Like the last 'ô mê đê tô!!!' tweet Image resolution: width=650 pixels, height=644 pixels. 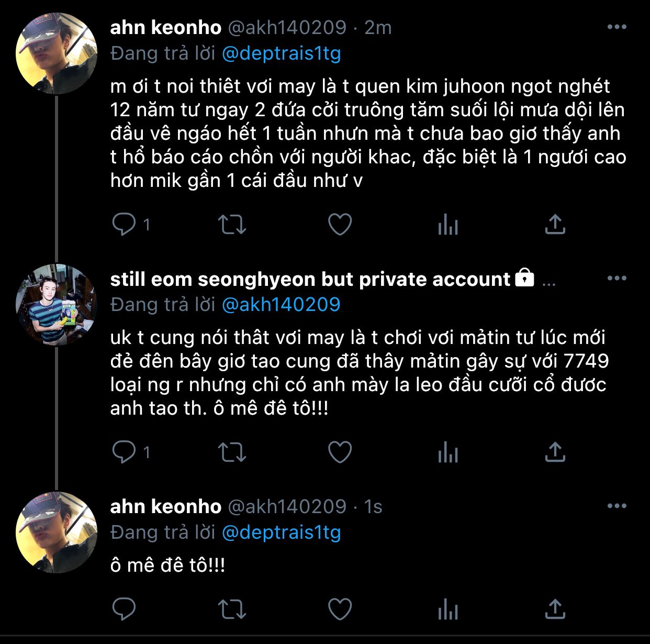340,609
